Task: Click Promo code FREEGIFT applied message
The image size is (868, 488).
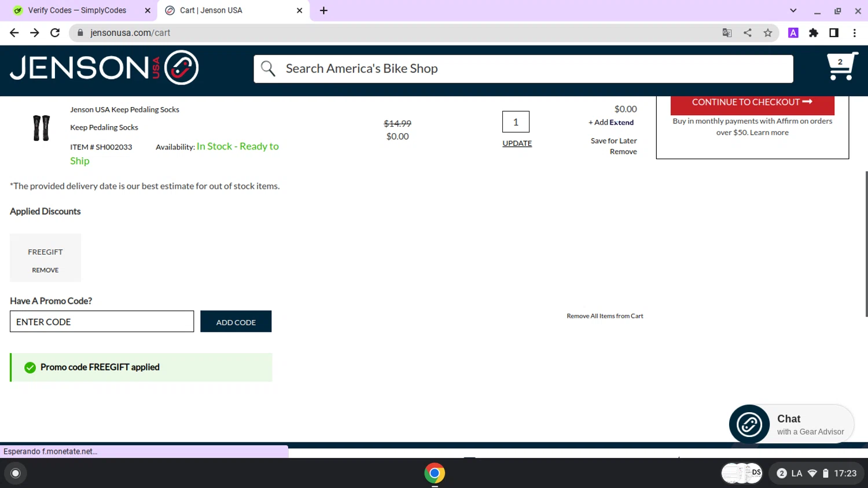Action: (100, 367)
